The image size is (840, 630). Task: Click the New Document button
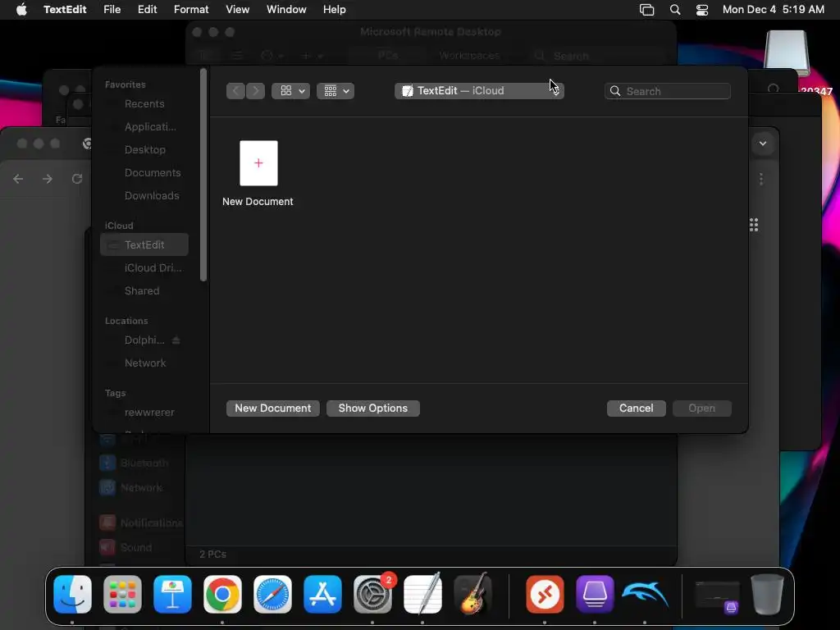point(272,409)
